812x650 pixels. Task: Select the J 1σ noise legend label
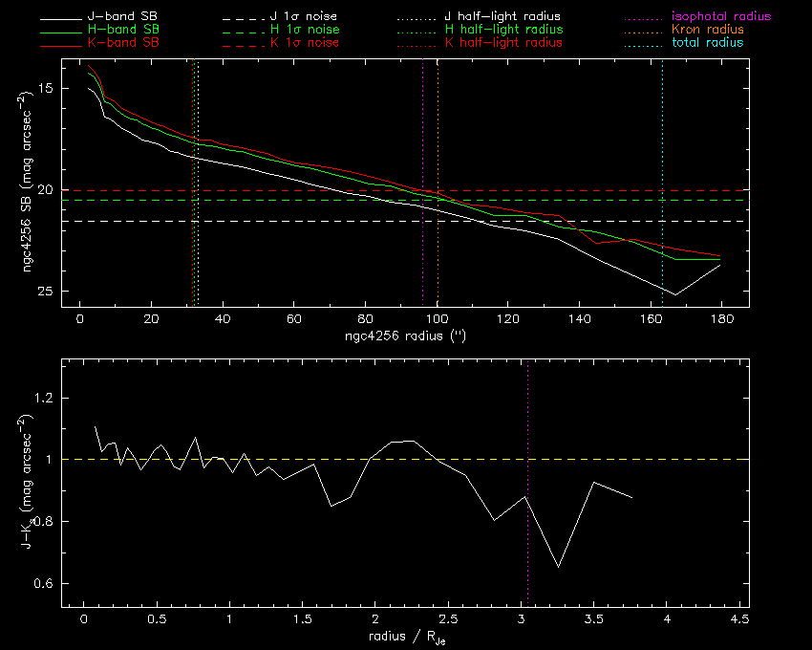pos(306,17)
